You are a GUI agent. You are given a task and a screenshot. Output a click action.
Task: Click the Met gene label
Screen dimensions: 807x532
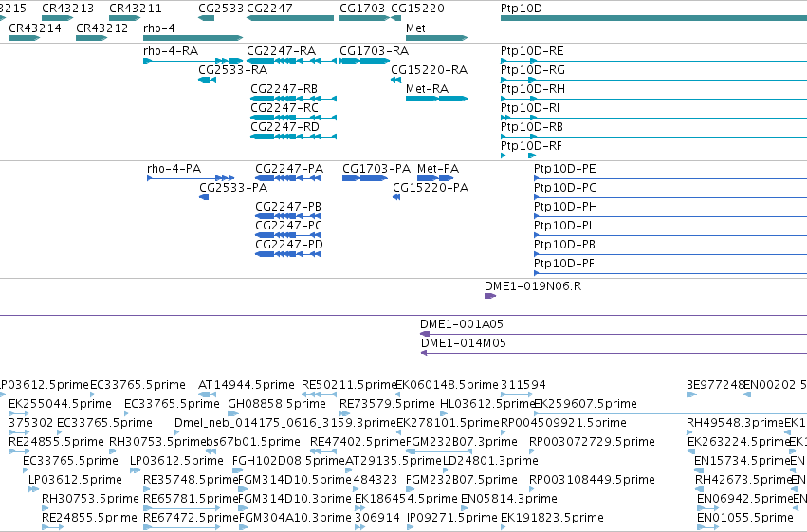415,28
